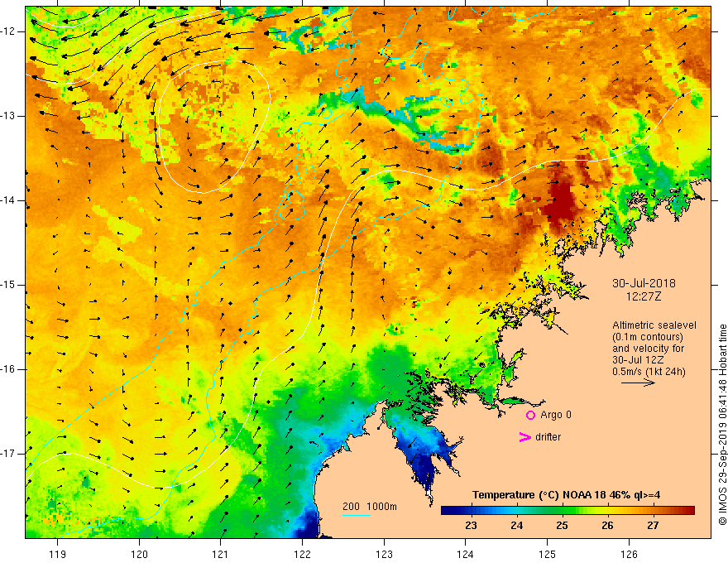Click the 'drifter' legend label
Viewport: 728px width, 563px height.
548,437
